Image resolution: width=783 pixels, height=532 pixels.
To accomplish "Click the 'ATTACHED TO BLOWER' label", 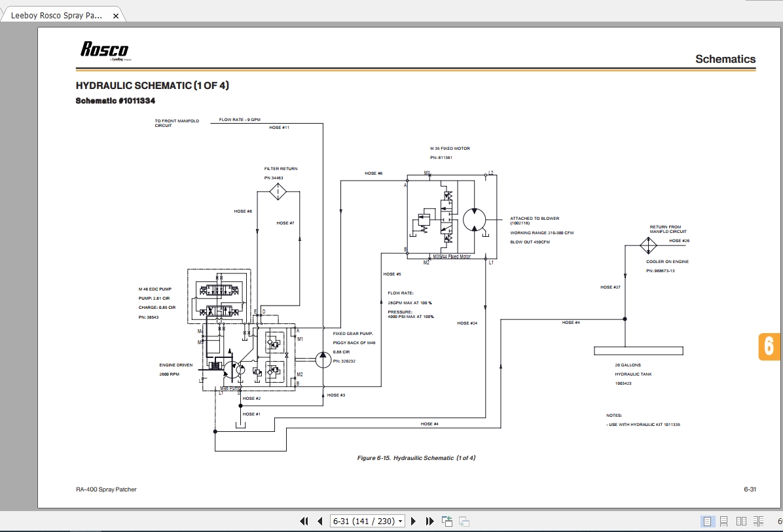I will (x=534, y=219).
